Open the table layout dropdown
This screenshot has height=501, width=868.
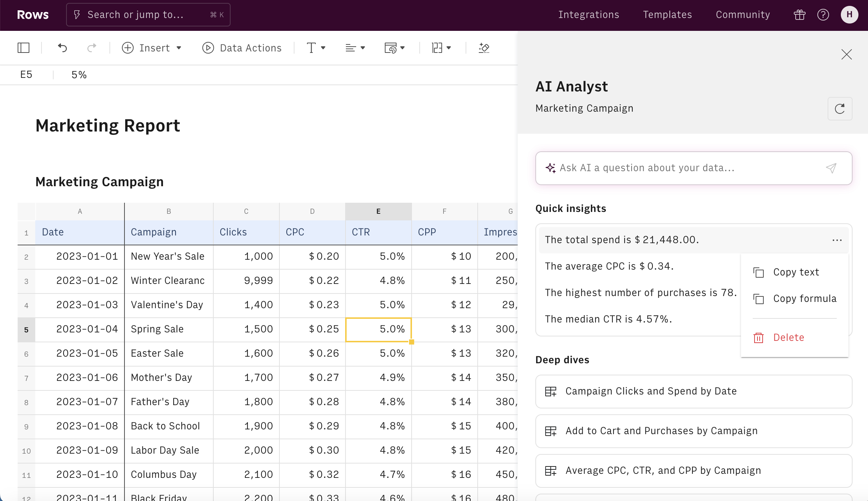pos(441,48)
